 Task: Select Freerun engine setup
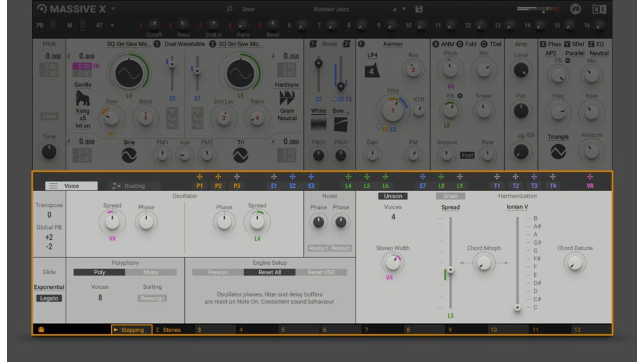218,272
